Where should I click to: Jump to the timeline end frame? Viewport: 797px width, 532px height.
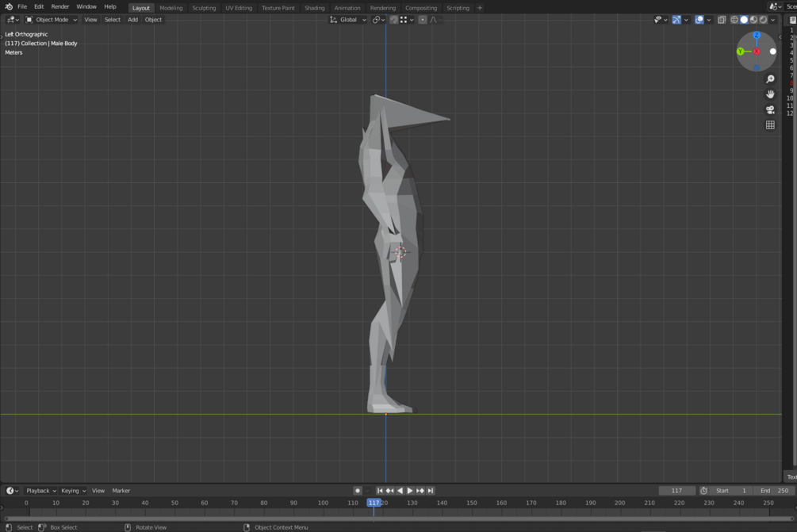[431, 491]
